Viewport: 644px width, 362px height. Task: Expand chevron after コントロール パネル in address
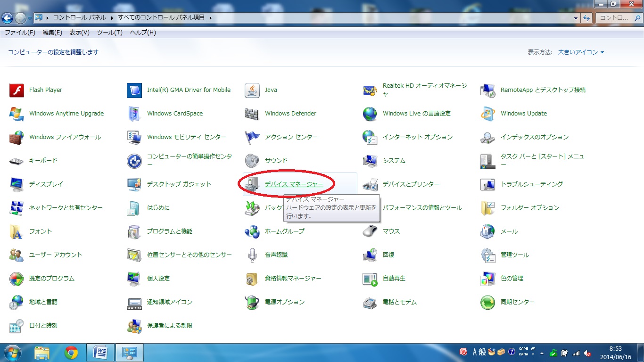tap(112, 18)
